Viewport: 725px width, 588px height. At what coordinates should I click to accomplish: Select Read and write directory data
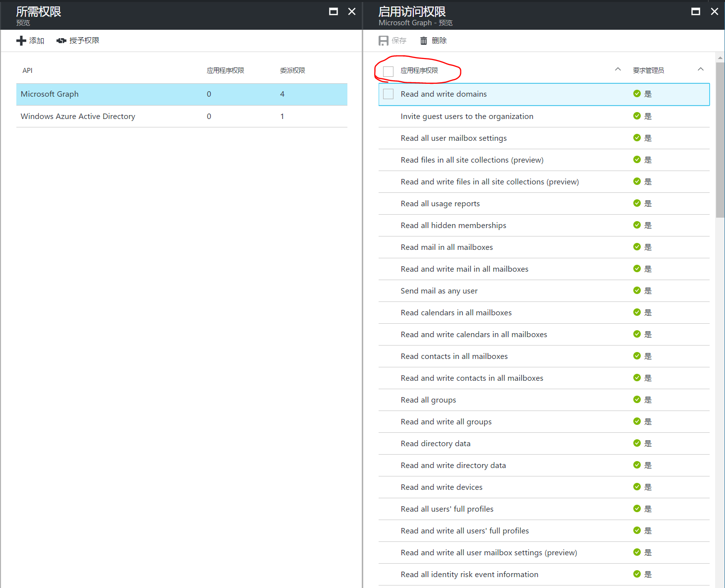pos(544,465)
